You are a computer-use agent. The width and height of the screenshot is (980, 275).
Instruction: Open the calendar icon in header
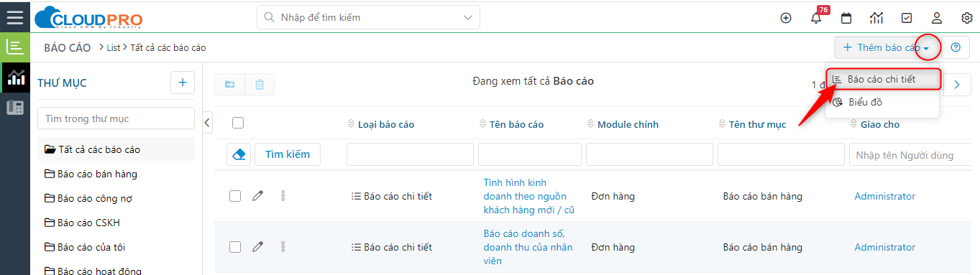pos(846,18)
